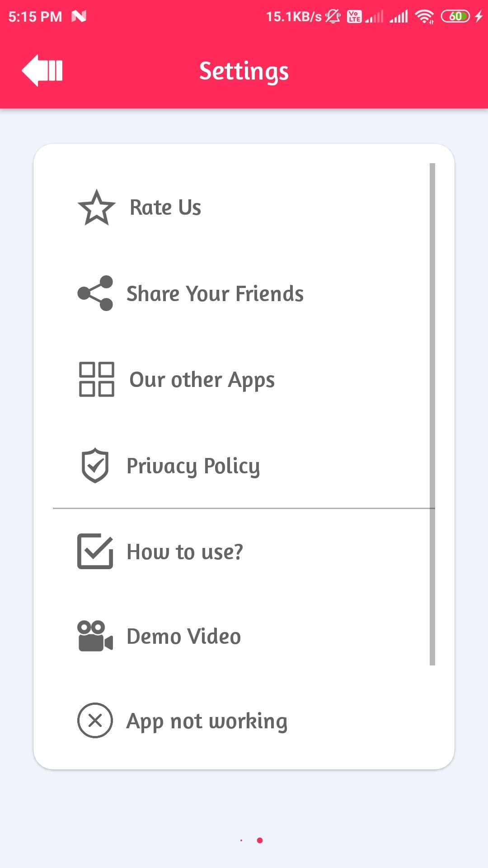Tap the back arrow icon in header
This screenshot has height=868, width=488.
point(42,71)
